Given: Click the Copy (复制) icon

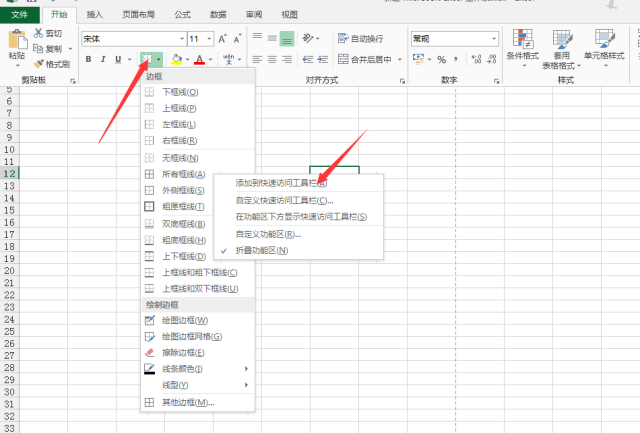Looking at the screenshot, I should [38, 49].
